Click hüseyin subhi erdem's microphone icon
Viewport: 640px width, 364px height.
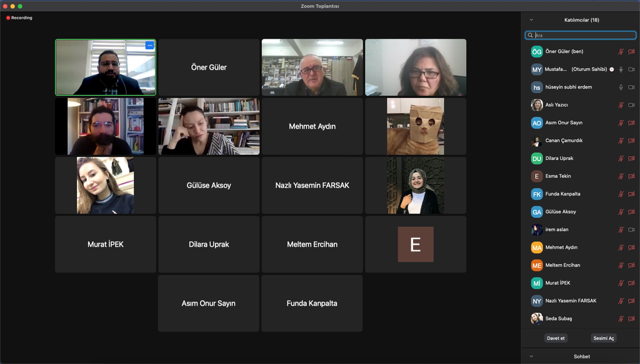tap(621, 87)
